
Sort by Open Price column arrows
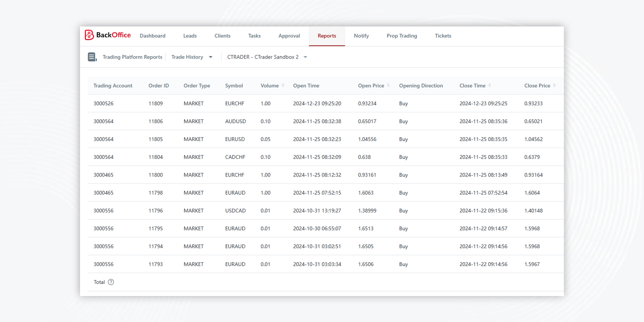pyautogui.click(x=388, y=85)
